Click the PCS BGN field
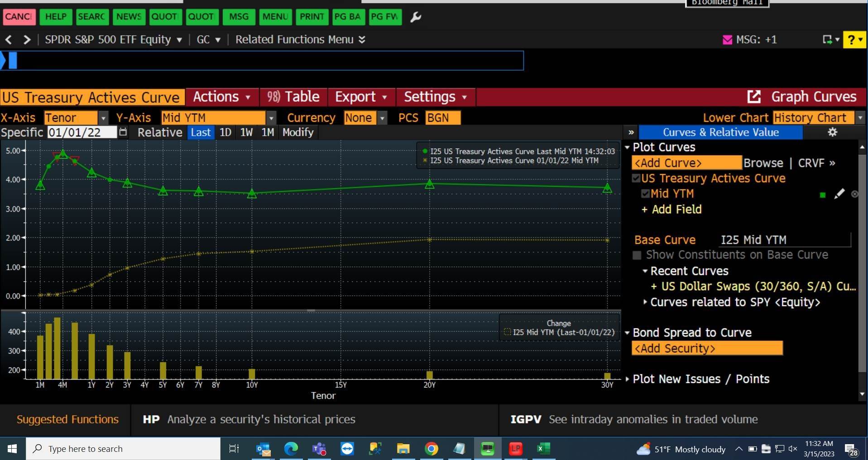 point(443,118)
